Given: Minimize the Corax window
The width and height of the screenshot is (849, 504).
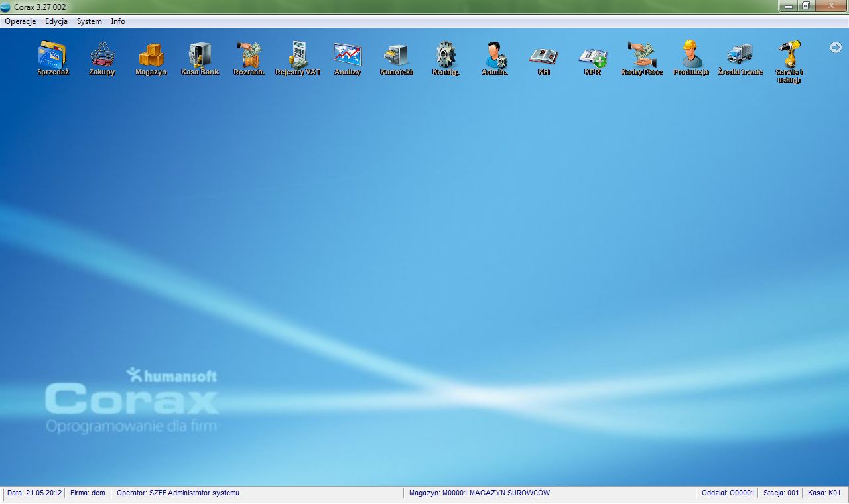Looking at the screenshot, I should click(x=788, y=5).
